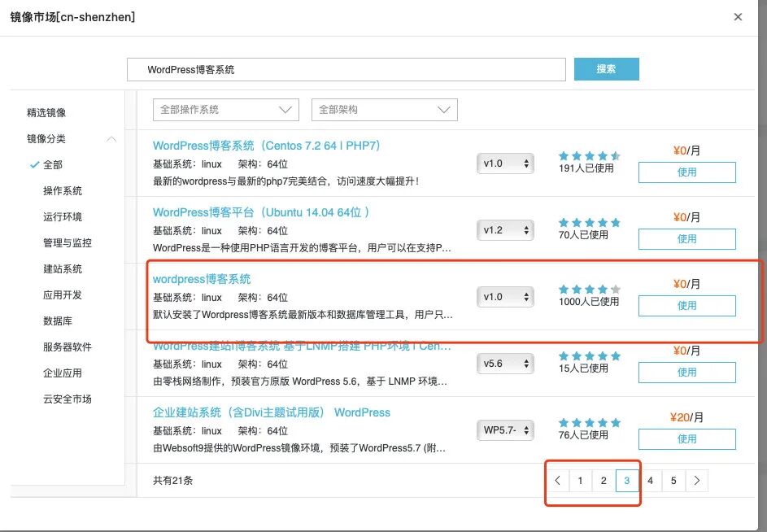Image resolution: width=767 pixels, height=532 pixels.
Task: Click star rating above 76人已使用
Action: pos(590,422)
